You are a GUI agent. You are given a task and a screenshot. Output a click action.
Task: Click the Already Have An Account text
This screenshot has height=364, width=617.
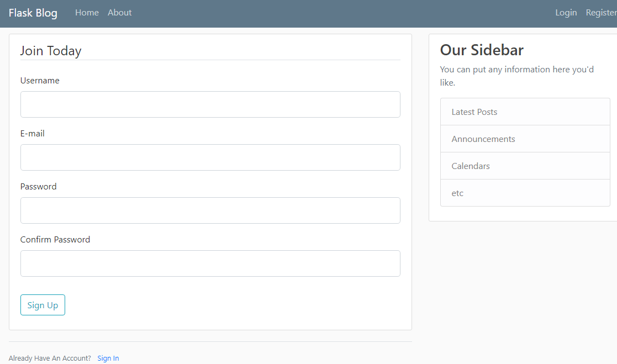(50, 358)
